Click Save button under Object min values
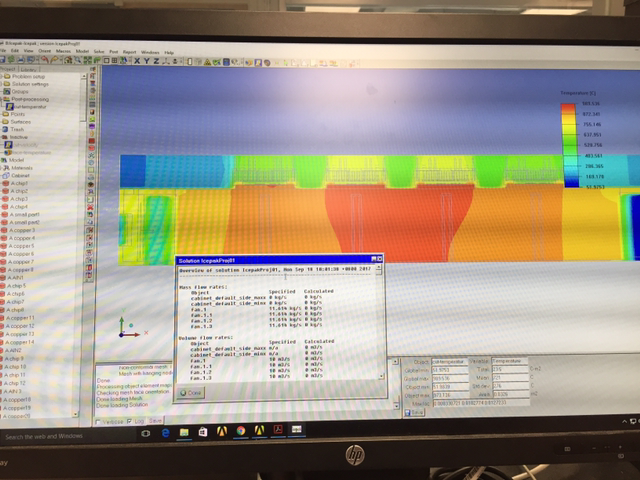 [414, 412]
